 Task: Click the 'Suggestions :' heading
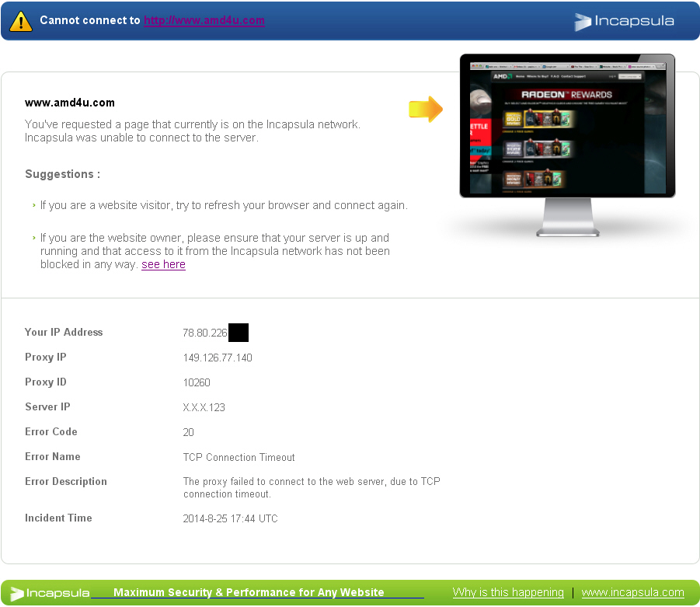[x=62, y=174]
